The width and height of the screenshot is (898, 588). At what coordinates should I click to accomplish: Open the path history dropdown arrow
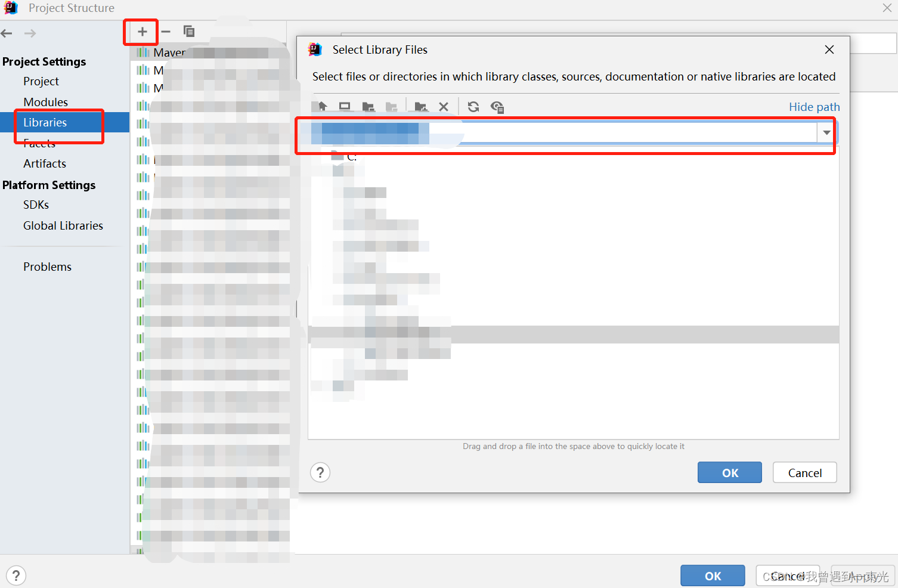826,132
